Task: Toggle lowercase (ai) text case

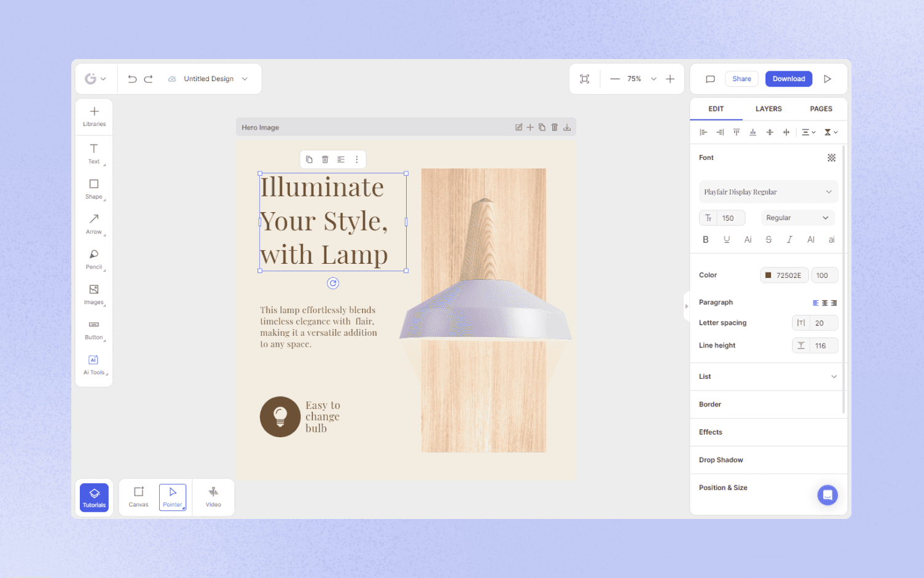Action: pos(831,240)
